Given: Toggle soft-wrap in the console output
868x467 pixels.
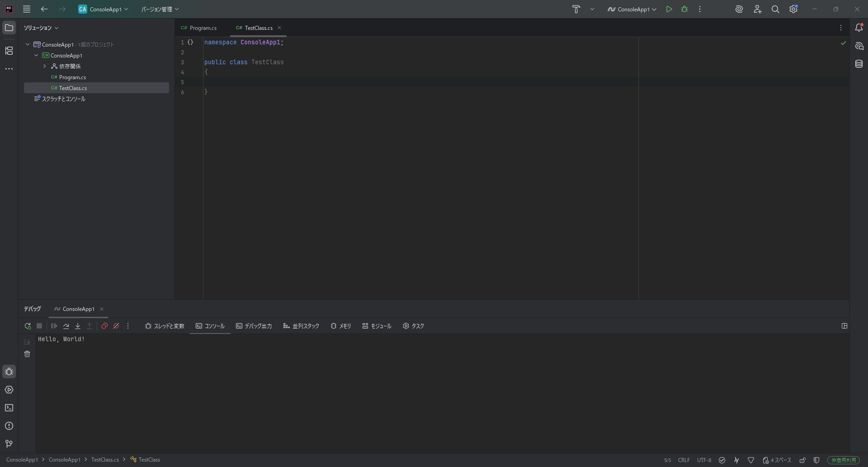Looking at the screenshot, I should [27, 342].
